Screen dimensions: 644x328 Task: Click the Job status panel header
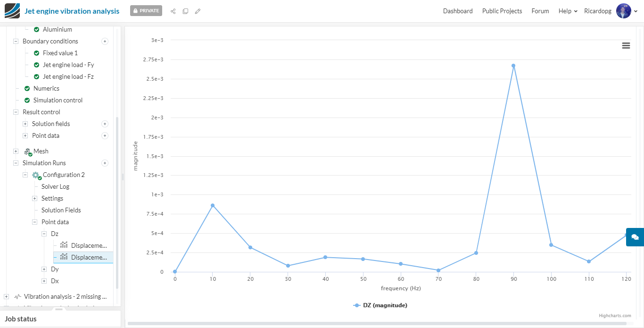pyautogui.click(x=60, y=319)
